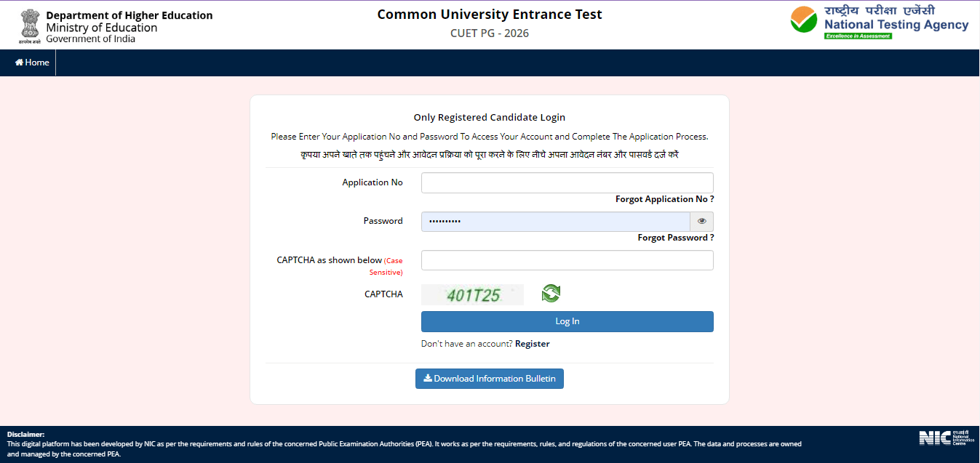Open the Forgot Application No link

[x=664, y=198]
